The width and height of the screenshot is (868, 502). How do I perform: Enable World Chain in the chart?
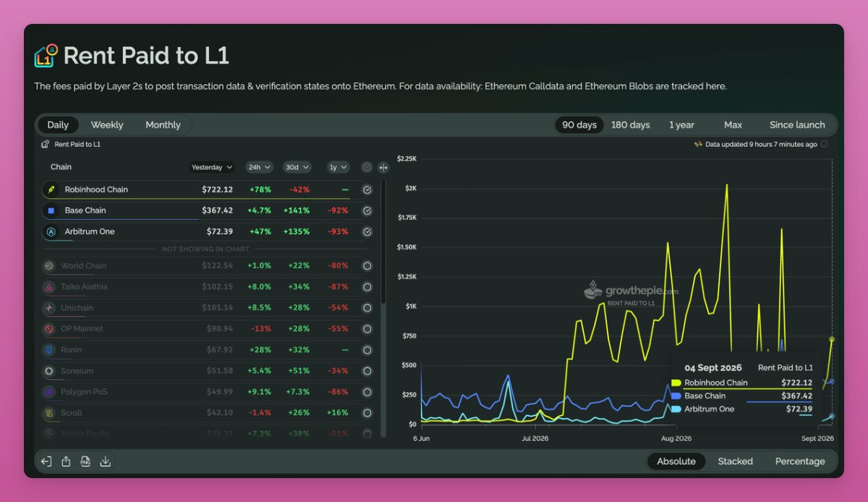point(367,265)
